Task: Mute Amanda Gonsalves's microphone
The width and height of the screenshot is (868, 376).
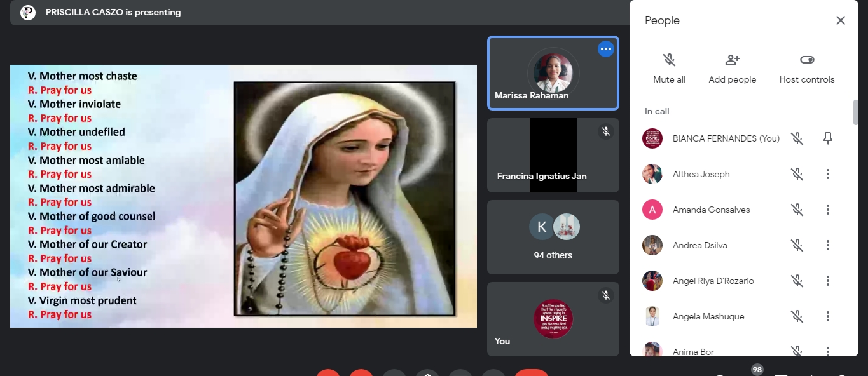Action: click(x=797, y=210)
